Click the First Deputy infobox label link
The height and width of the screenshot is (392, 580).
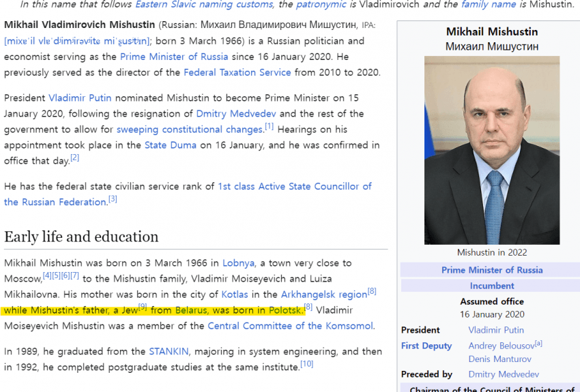[426, 346]
